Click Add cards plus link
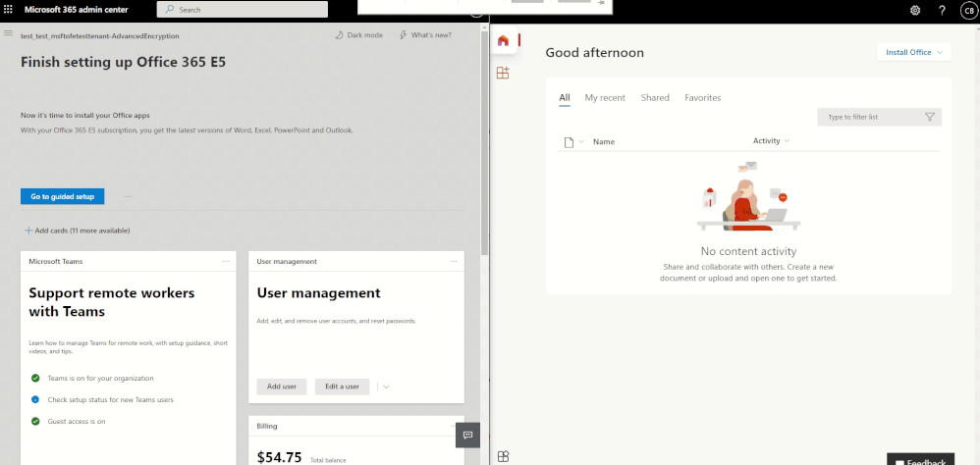 pyautogui.click(x=78, y=231)
